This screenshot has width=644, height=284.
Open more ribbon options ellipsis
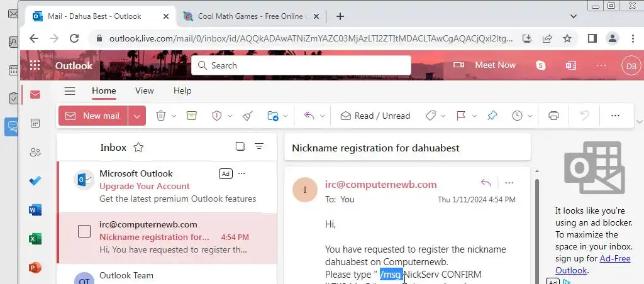615,116
